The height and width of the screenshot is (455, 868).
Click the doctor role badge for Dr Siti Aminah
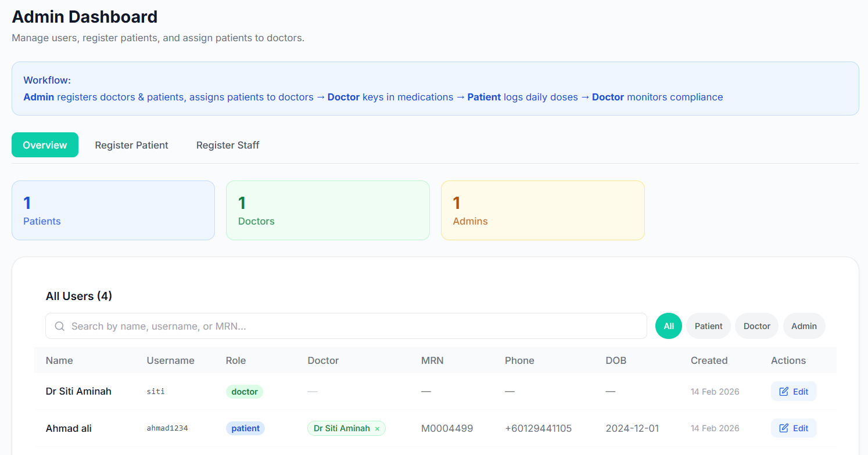tap(244, 392)
